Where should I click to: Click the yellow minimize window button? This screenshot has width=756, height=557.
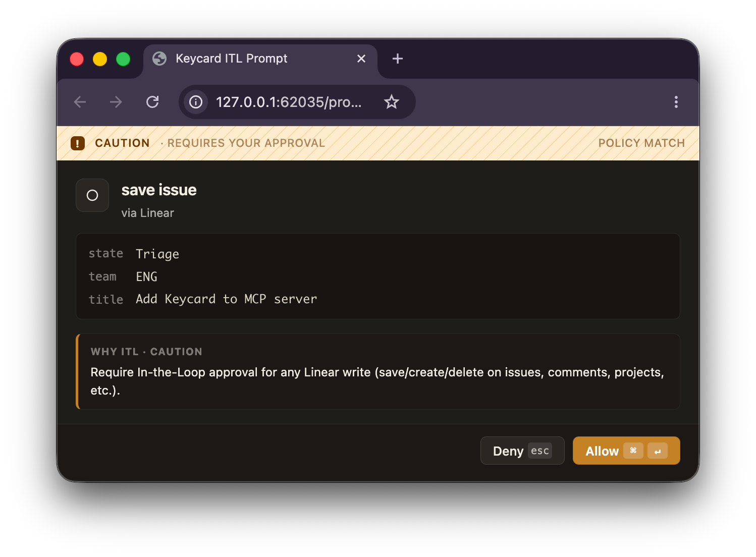[x=100, y=59]
